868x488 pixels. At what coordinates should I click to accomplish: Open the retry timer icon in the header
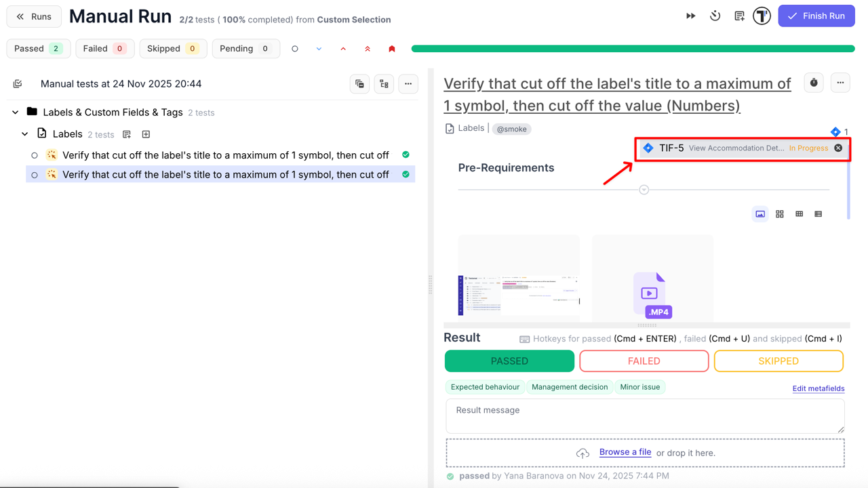tap(715, 15)
